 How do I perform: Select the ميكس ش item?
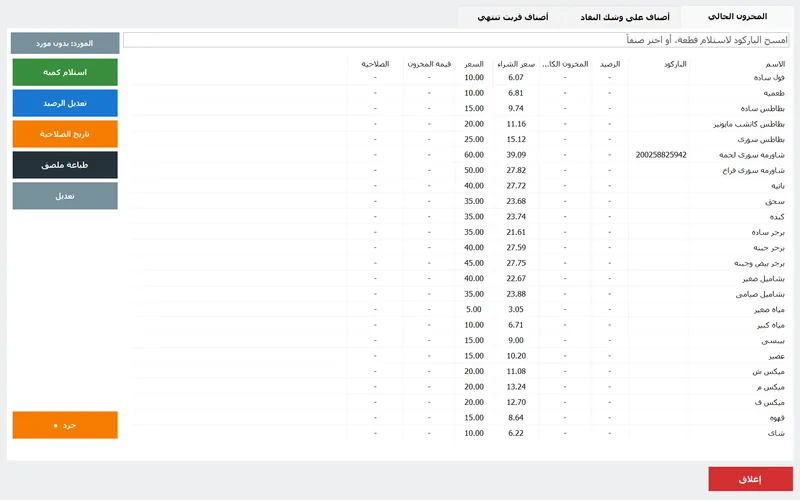[x=768, y=371]
